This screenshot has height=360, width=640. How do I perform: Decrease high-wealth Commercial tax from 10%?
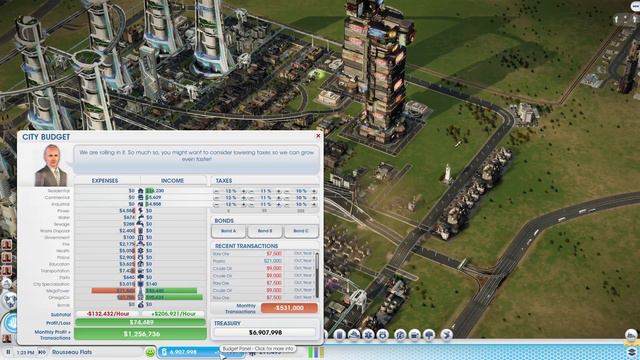click(287, 198)
